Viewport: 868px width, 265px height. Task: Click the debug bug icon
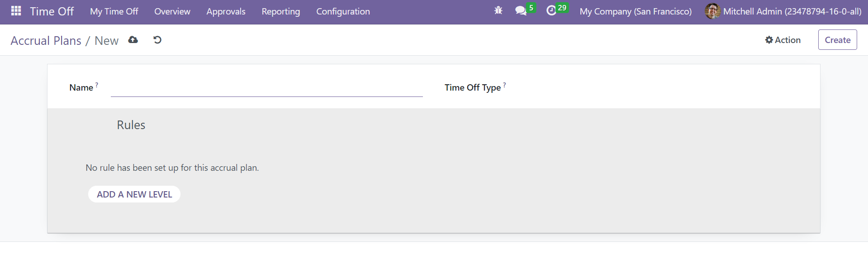(498, 10)
